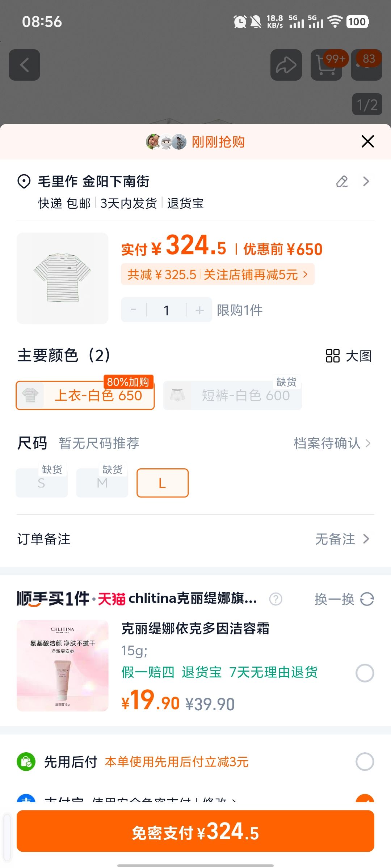Image resolution: width=391 pixels, height=868 pixels.
Task: Tap 免密支付 ¥324.5 button
Action: (x=195, y=831)
